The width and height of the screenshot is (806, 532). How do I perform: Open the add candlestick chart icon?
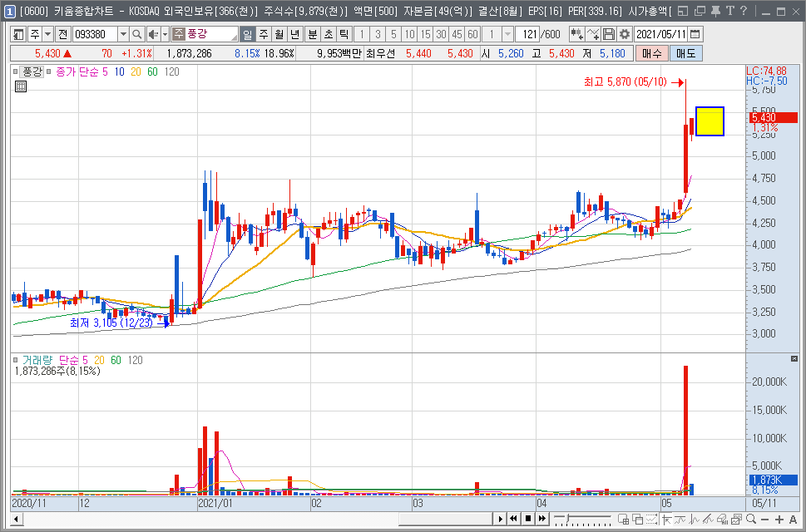576,34
